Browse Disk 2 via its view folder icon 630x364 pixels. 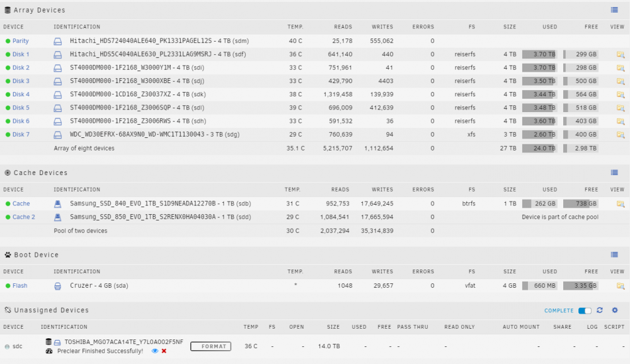pyautogui.click(x=621, y=67)
